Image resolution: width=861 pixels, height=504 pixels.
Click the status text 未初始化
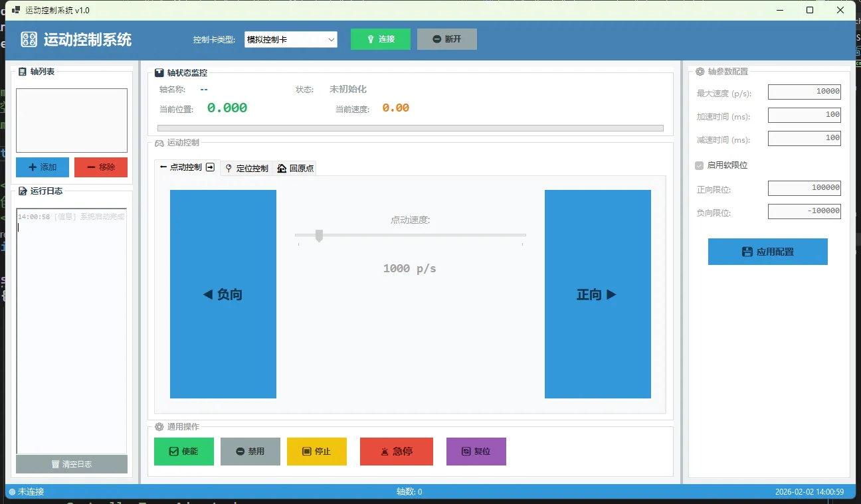tap(348, 89)
